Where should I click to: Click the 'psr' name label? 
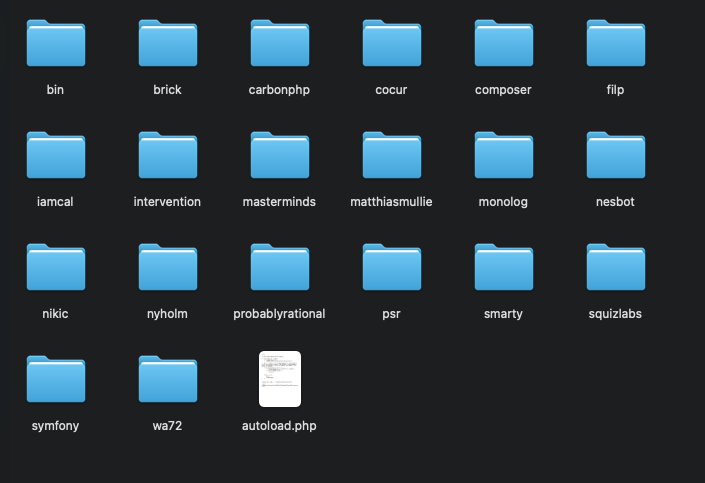pos(391,314)
